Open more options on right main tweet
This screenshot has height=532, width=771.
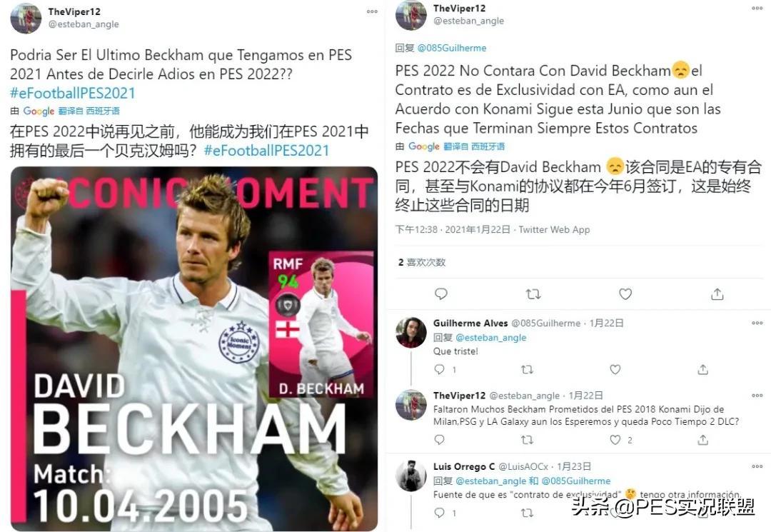pyautogui.click(x=757, y=9)
